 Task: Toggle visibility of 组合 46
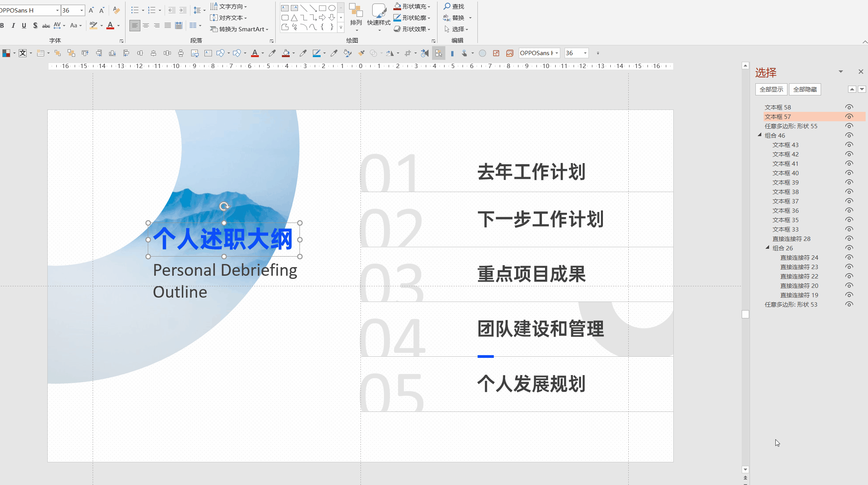tap(849, 135)
